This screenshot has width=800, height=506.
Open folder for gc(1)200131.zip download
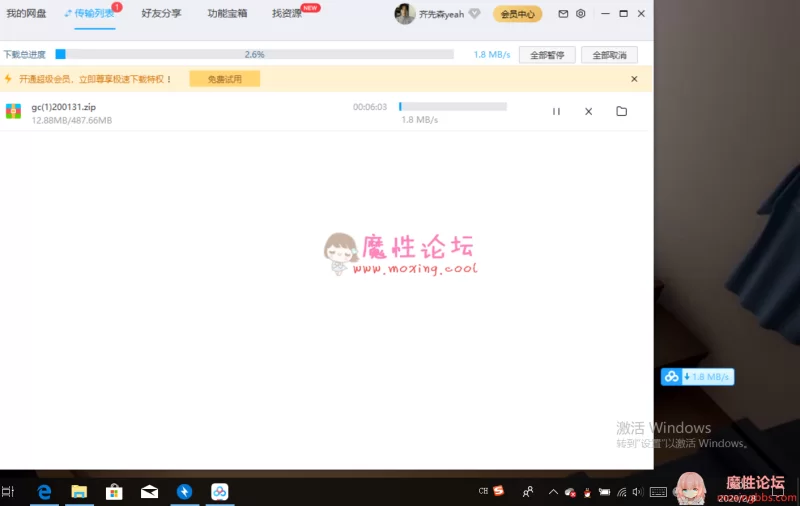tap(621, 111)
